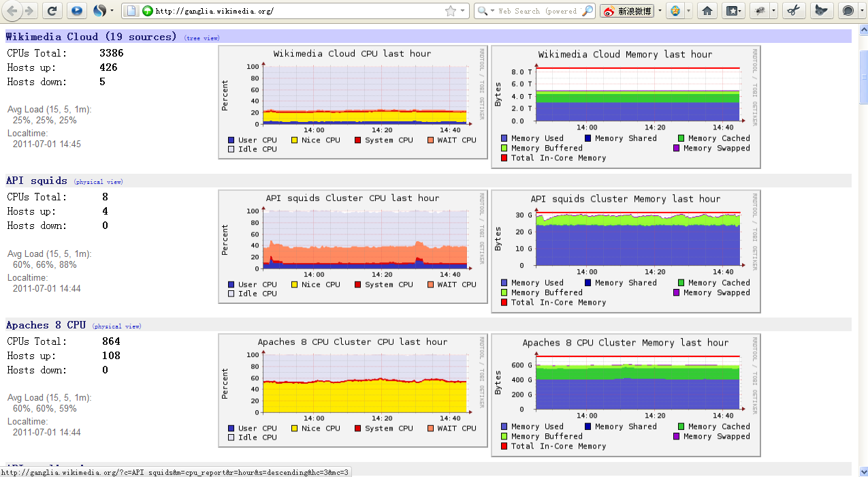
Task: Click in the URL address bar
Action: (x=293, y=11)
